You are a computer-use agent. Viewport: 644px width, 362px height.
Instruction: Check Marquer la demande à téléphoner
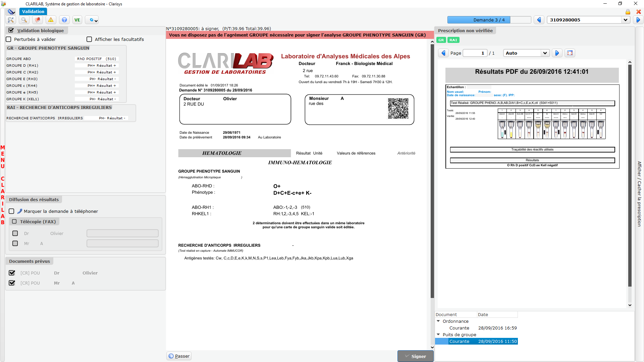coord(11,211)
